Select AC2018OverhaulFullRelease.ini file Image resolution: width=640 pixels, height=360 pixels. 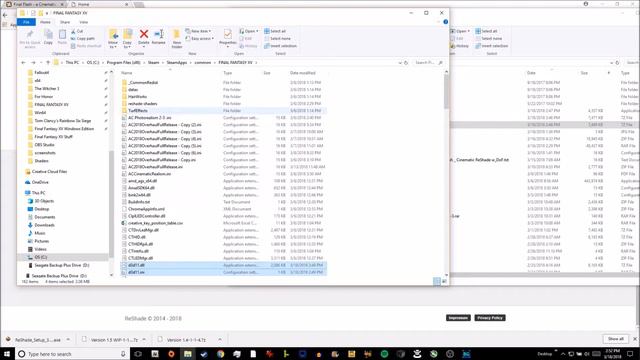(x=155, y=167)
